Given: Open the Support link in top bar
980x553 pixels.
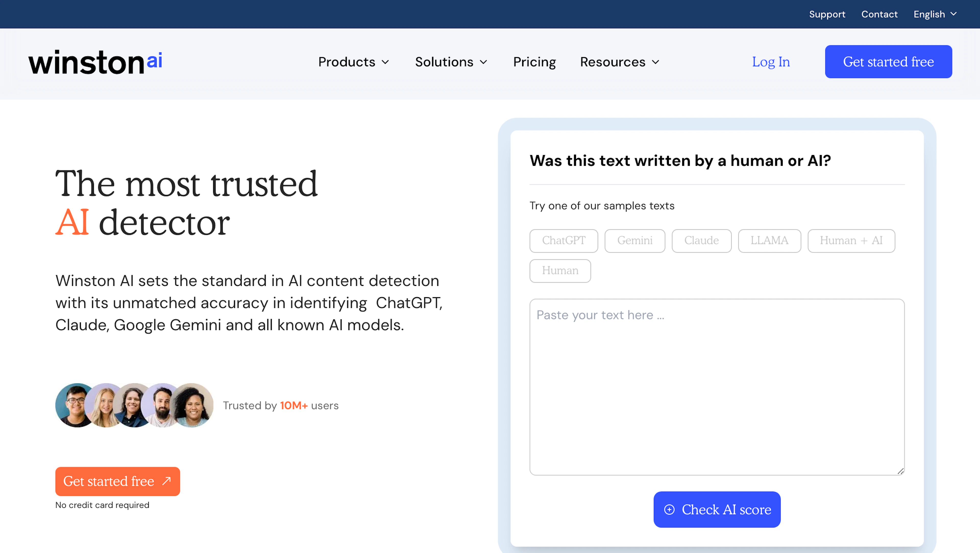Looking at the screenshot, I should click(x=827, y=14).
